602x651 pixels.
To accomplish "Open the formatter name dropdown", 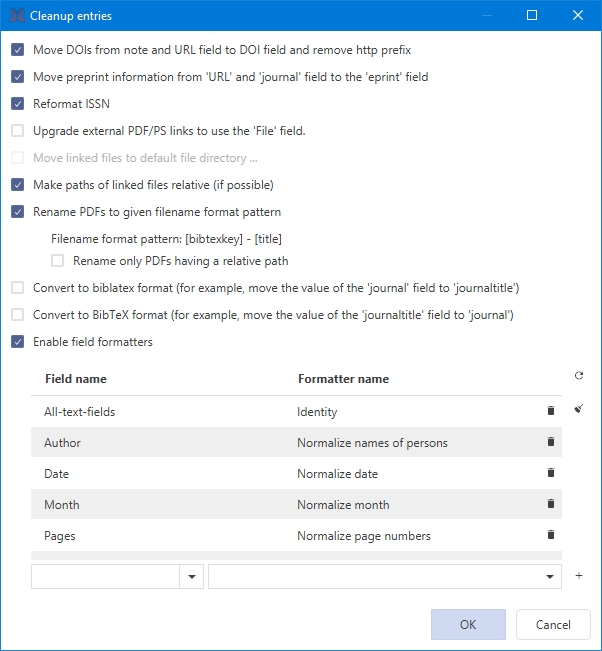I will coord(549,576).
